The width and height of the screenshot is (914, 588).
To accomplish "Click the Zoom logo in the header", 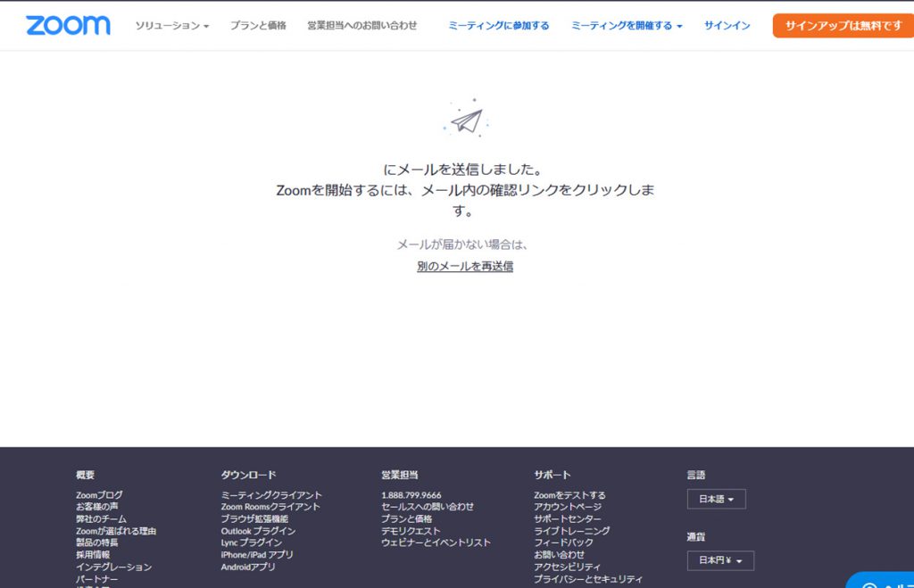I will pos(68,25).
